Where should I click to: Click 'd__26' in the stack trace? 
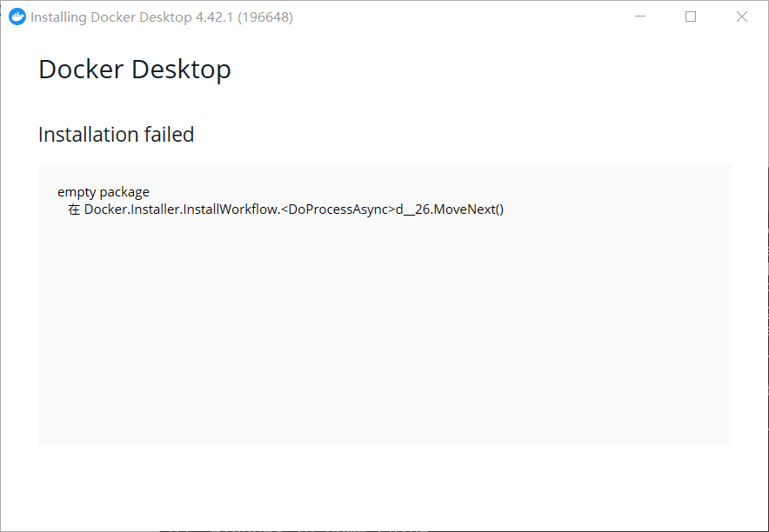pyautogui.click(x=413, y=209)
